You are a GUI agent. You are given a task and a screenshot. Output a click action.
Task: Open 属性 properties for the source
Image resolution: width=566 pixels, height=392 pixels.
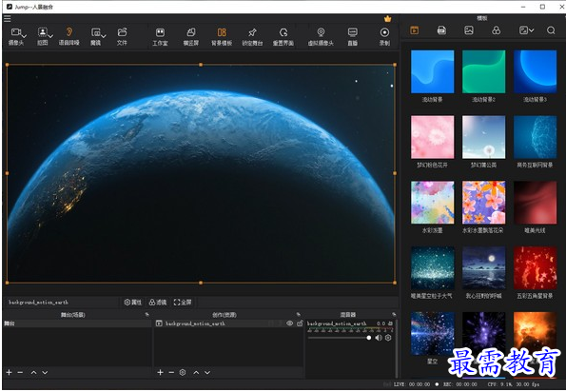(133, 303)
